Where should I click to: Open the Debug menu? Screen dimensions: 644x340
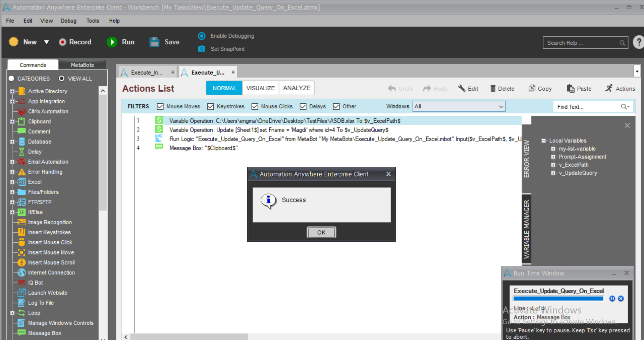coord(68,21)
